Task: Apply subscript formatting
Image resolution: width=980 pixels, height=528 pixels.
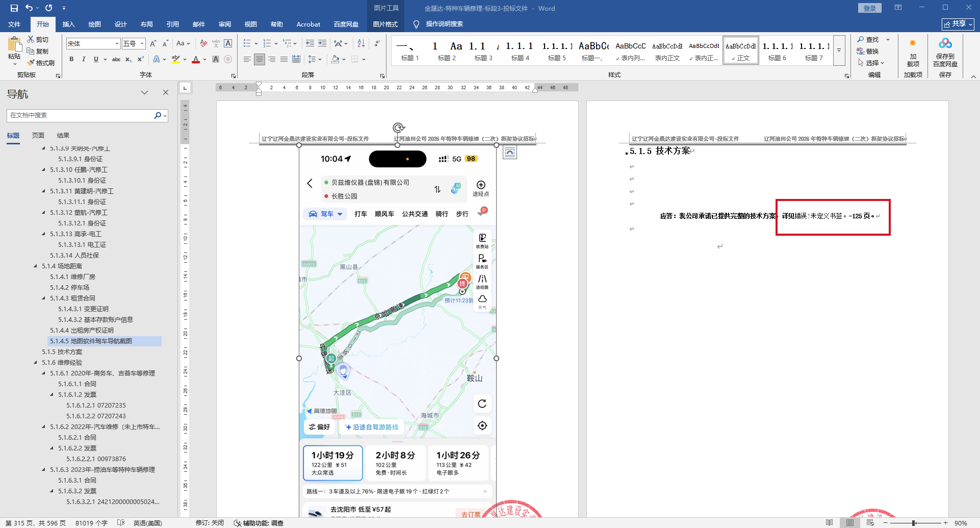Action: coord(128,59)
